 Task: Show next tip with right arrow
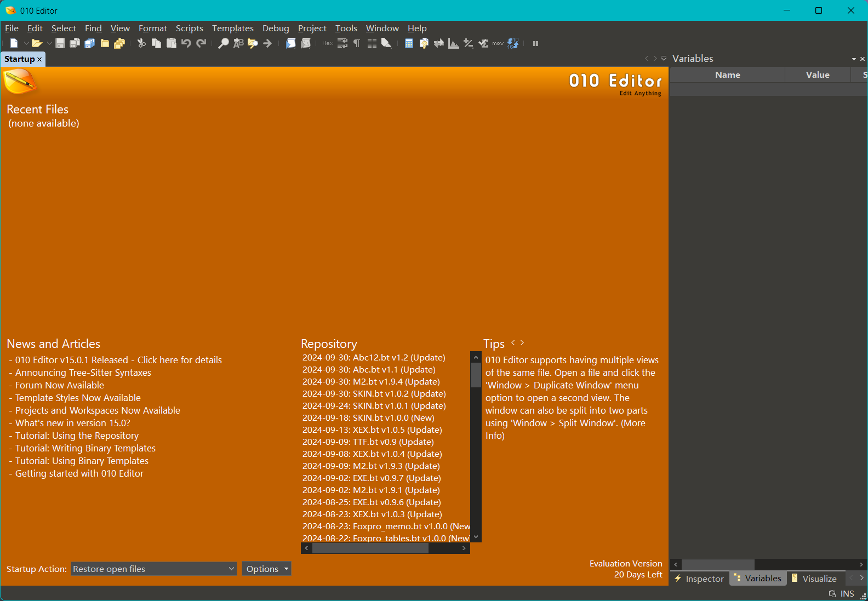(x=522, y=343)
